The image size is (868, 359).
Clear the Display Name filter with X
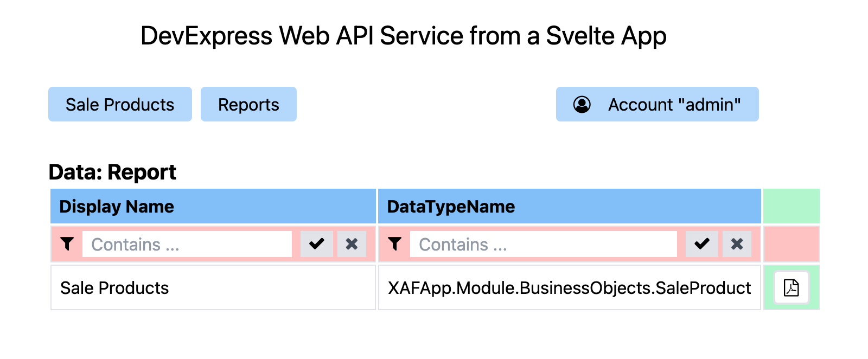coord(352,244)
